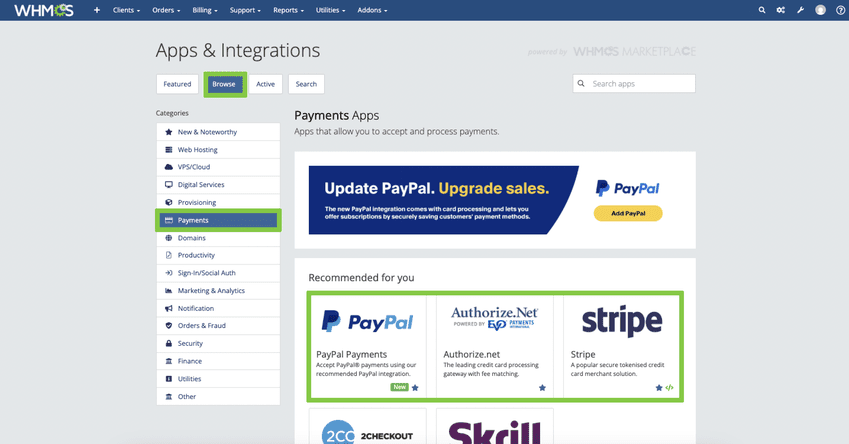Open the Stripe app card

pyautogui.click(x=622, y=346)
